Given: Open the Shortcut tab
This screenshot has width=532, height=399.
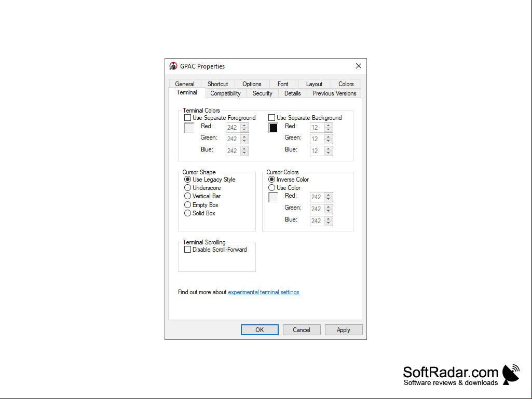Looking at the screenshot, I should click(x=218, y=84).
